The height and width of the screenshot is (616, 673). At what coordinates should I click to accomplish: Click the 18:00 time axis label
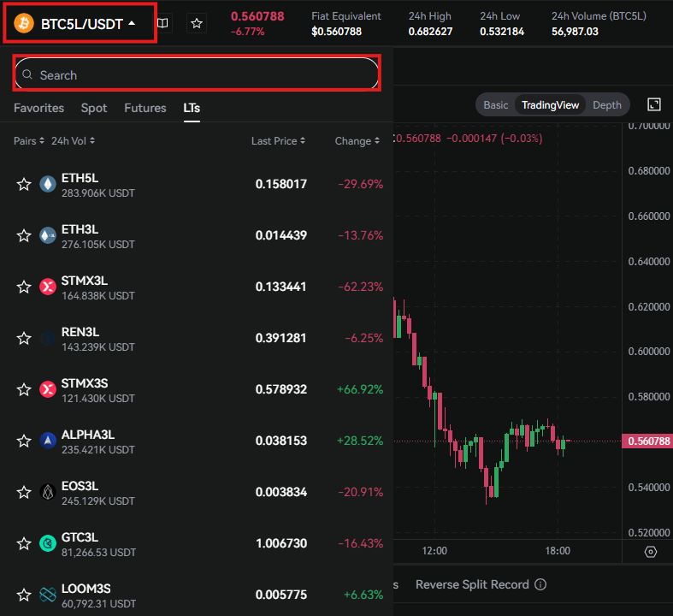point(558,551)
